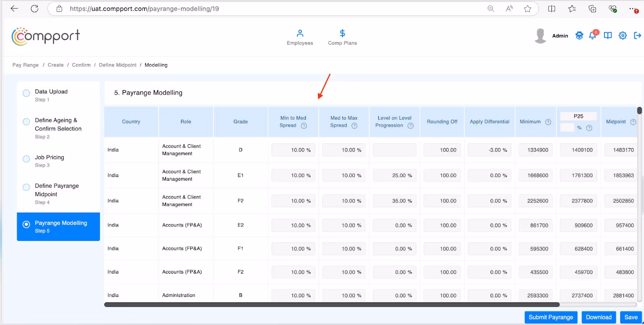
Task: Edit Apply Differential -3.00 % field
Action: click(x=490, y=150)
